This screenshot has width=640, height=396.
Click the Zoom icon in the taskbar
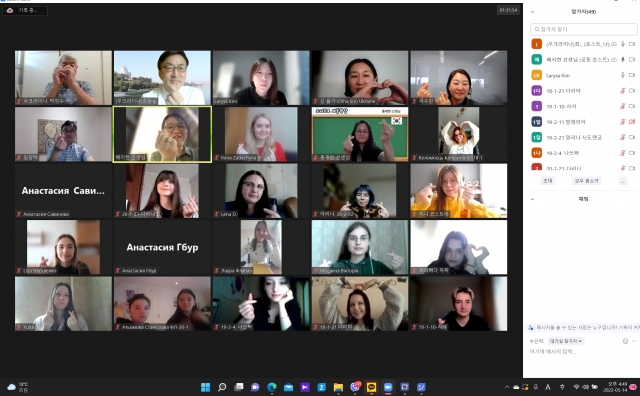[x=388, y=387]
